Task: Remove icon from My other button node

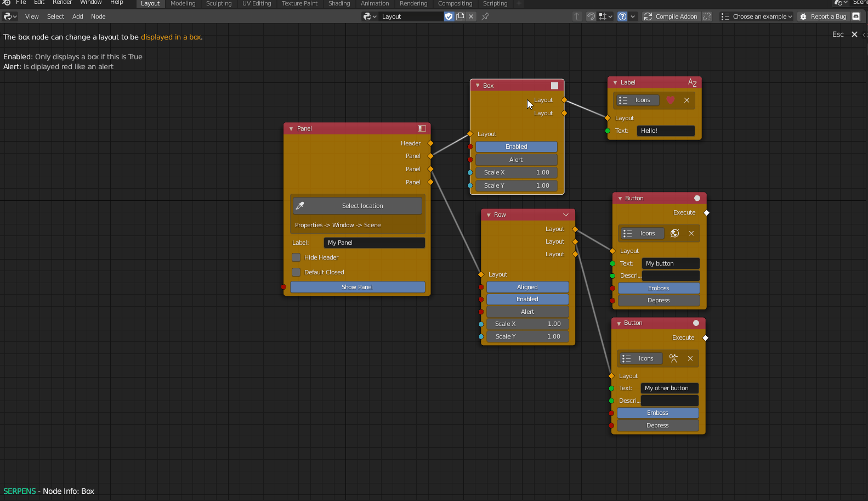Action: click(690, 358)
